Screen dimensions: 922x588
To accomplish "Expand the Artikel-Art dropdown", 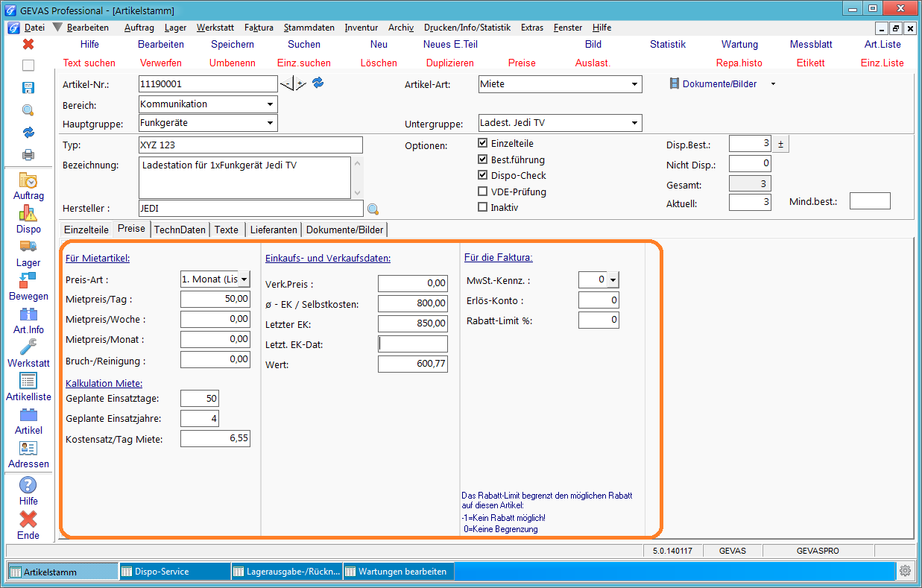I will 635,84.
